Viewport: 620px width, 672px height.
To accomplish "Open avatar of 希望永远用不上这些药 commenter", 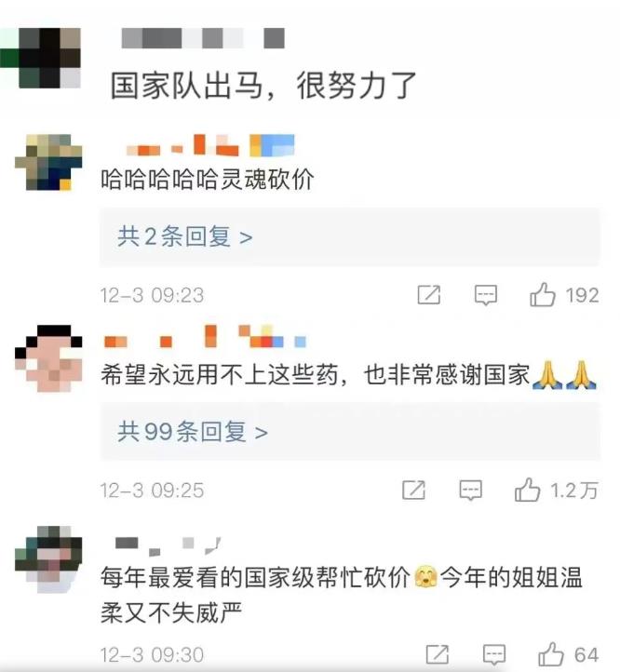I will (48, 358).
